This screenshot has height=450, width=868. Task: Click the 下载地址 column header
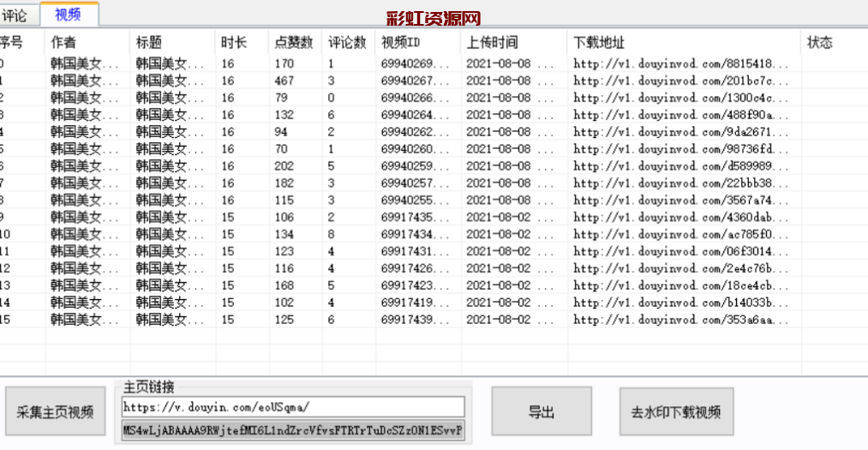click(x=600, y=42)
